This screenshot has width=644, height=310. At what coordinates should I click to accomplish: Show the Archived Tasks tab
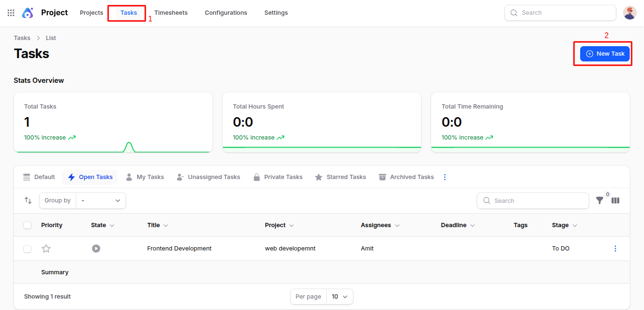[x=406, y=177]
